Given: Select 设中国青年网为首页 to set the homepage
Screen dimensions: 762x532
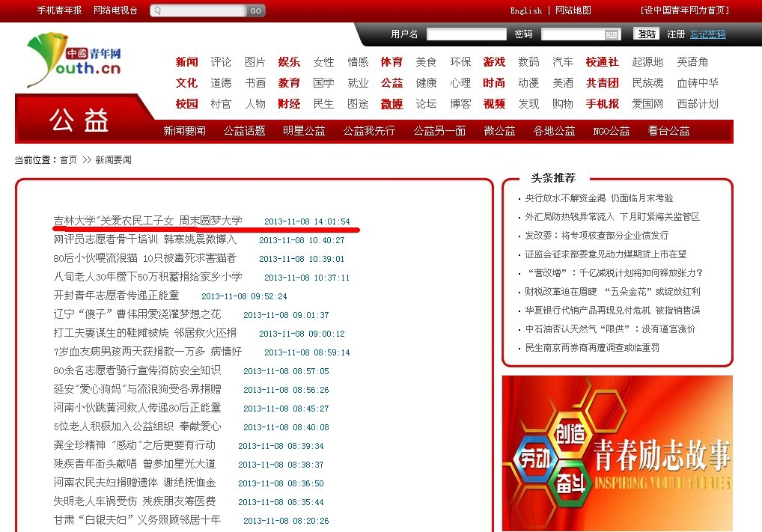Looking at the screenshot, I should pos(684,10).
